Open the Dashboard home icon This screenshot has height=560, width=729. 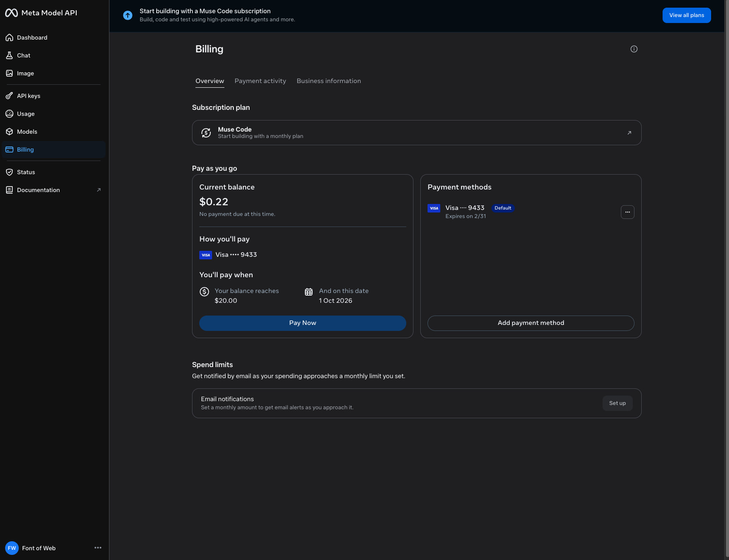(9, 37)
